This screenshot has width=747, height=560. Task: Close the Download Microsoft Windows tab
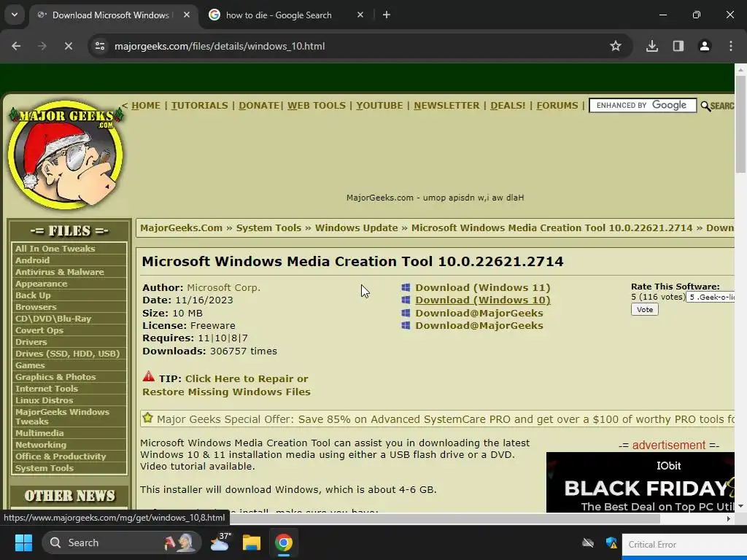(x=187, y=15)
